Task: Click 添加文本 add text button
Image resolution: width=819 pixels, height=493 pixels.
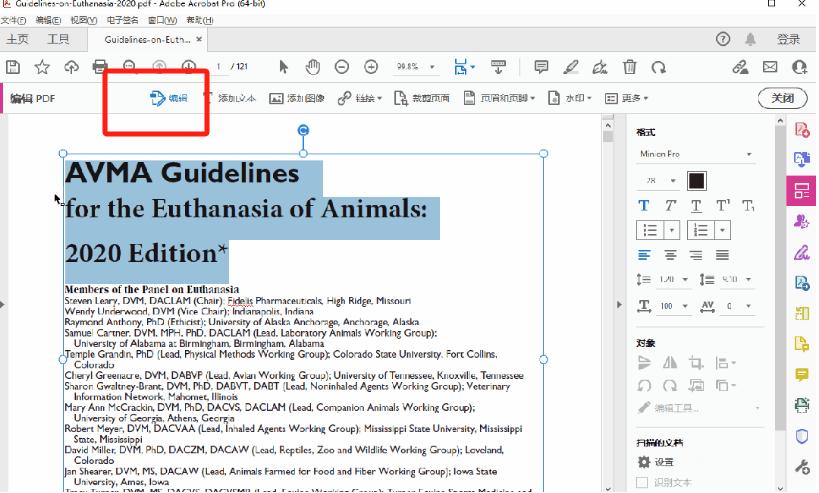Action: coord(229,98)
